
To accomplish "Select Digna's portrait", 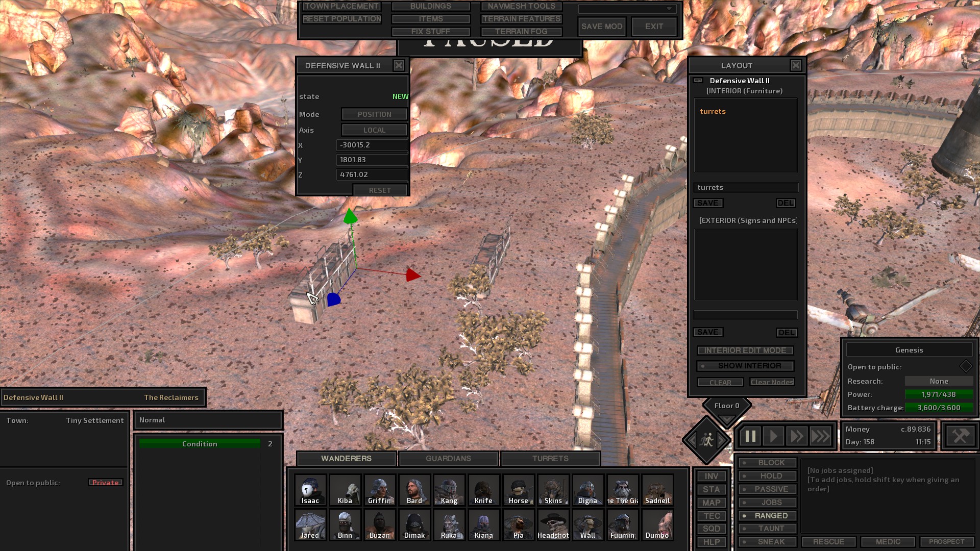I will 587,490.
